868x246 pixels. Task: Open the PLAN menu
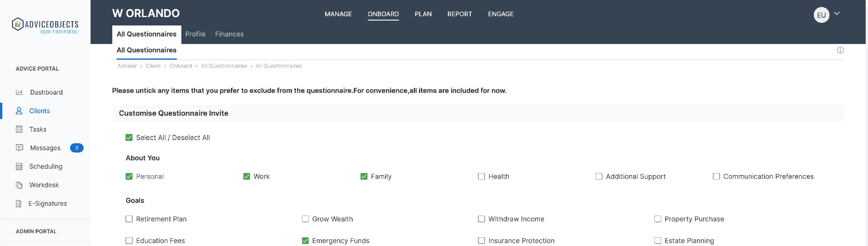(x=423, y=14)
